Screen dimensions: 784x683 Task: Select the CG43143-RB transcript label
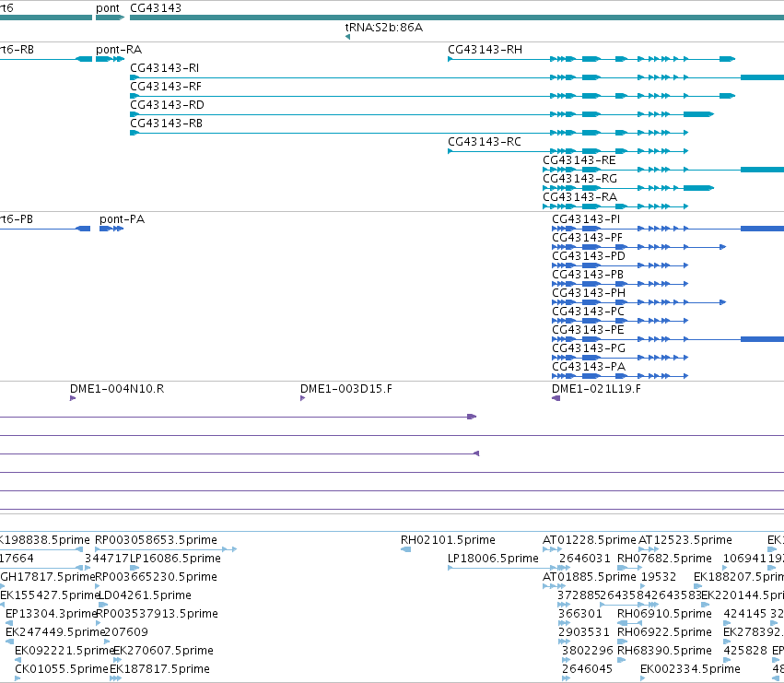coord(166,124)
